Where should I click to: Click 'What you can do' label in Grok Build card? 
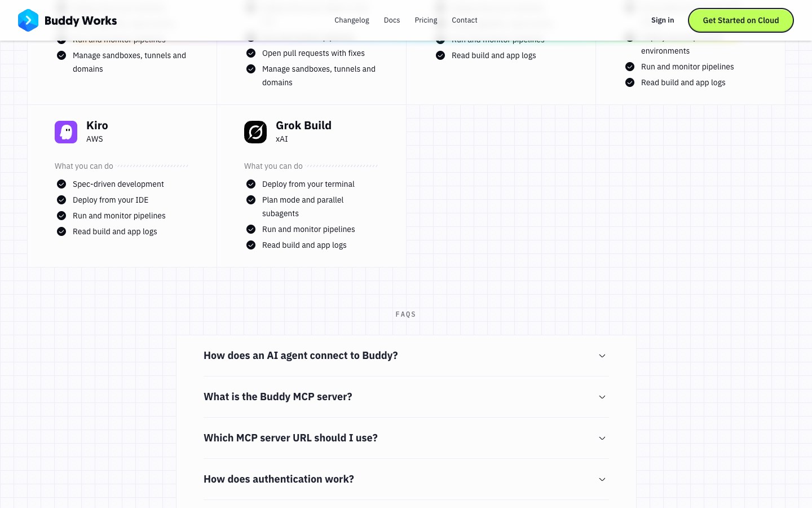(x=273, y=166)
